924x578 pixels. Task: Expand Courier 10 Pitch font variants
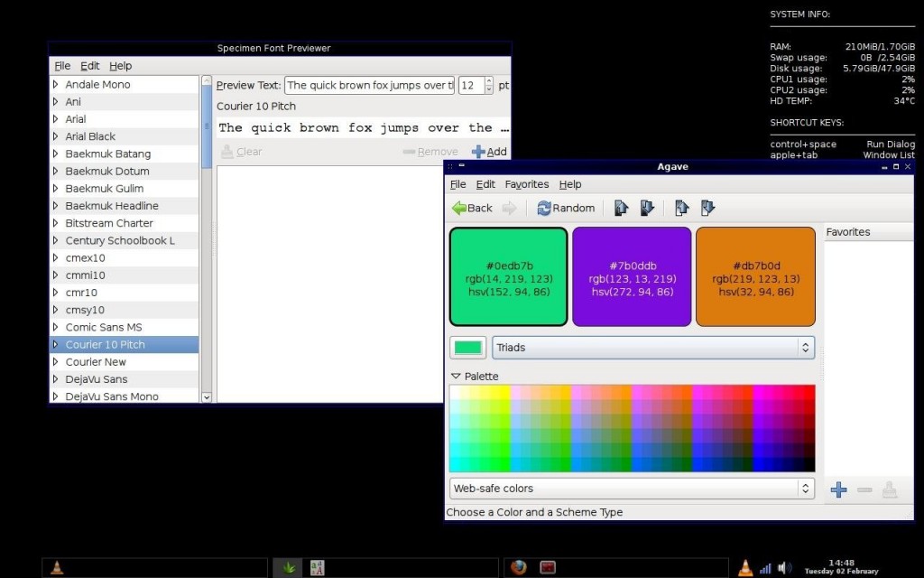(x=55, y=344)
